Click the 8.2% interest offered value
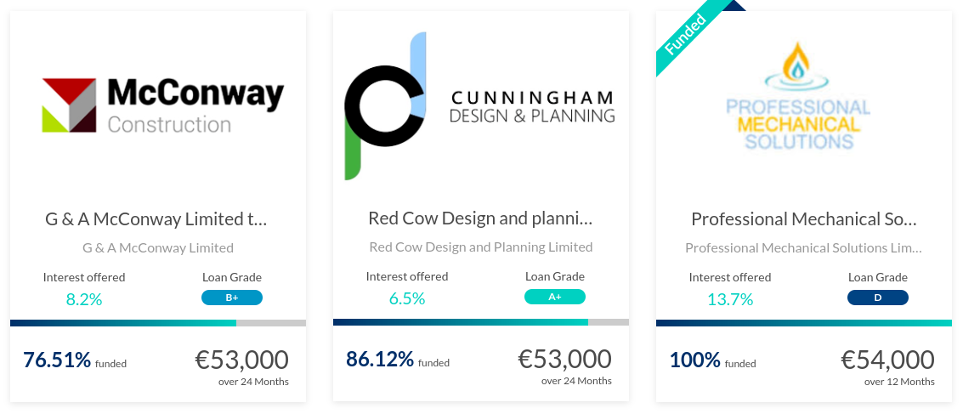Viewport: 980px width, 414px height. (84, 299)
